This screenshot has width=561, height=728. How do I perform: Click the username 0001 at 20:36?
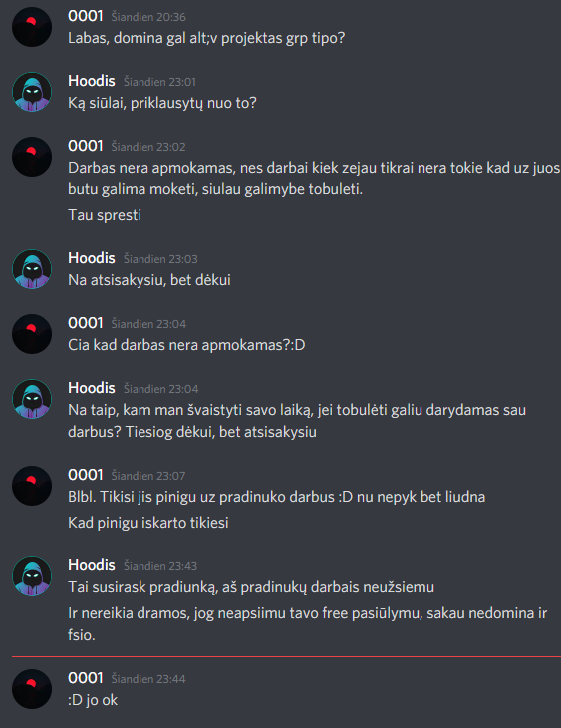(x=86, y=16)
